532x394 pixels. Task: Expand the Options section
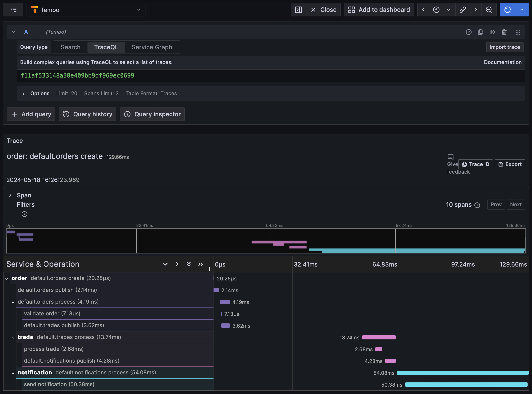click(23, 94)
